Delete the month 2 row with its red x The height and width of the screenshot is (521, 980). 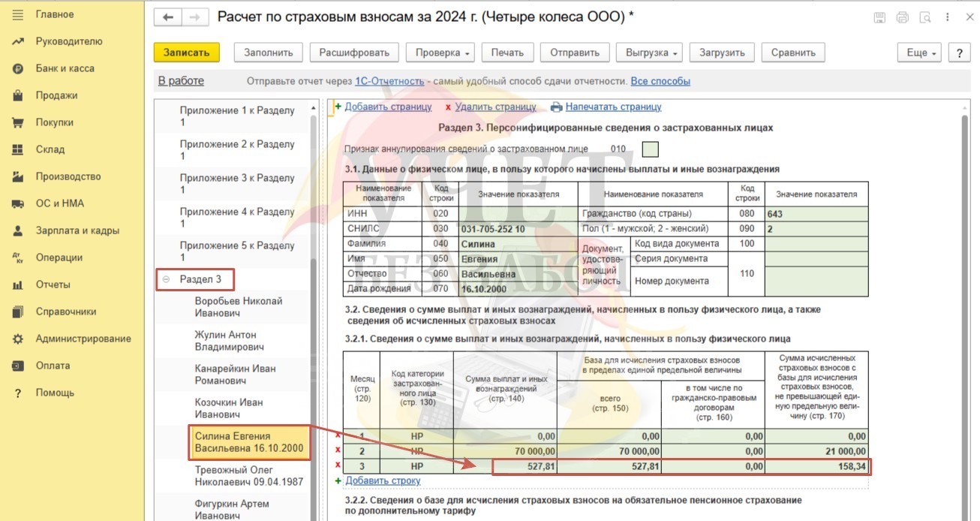(338, 451)
